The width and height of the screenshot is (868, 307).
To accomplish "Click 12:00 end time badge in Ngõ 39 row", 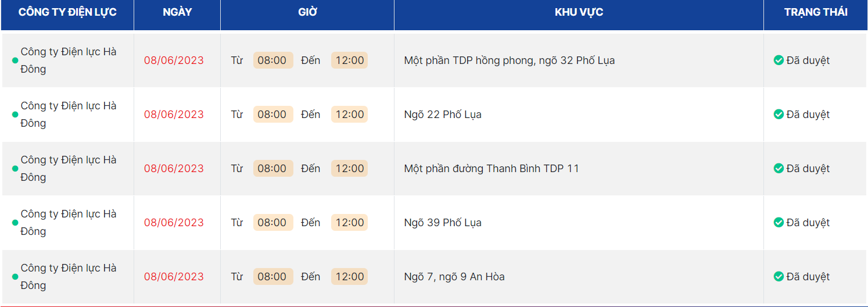I will (x=349, y=223).
